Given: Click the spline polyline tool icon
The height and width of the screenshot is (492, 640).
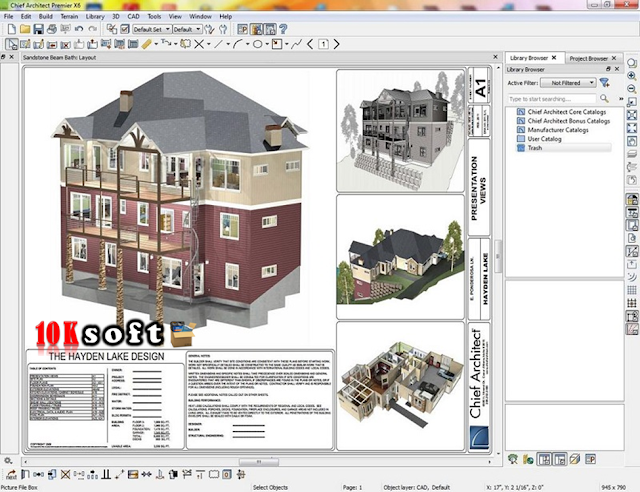Looking at the screenshot, I should tap(297, 44).
